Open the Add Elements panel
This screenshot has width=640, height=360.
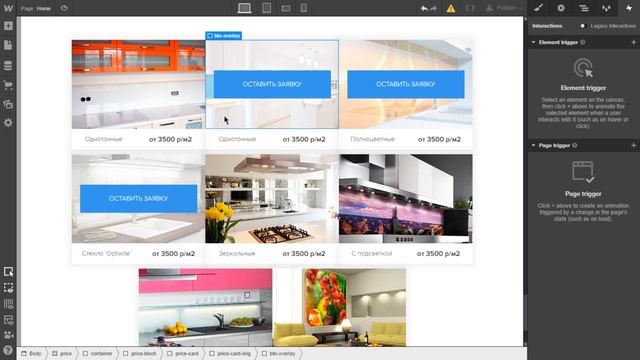pos(8,26)
